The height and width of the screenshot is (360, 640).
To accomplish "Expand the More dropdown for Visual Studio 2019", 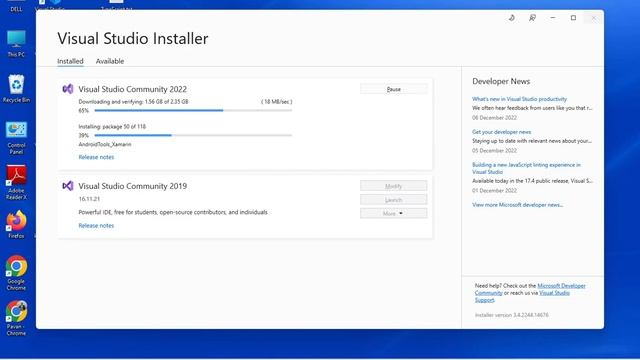I will tap(393, 213).
